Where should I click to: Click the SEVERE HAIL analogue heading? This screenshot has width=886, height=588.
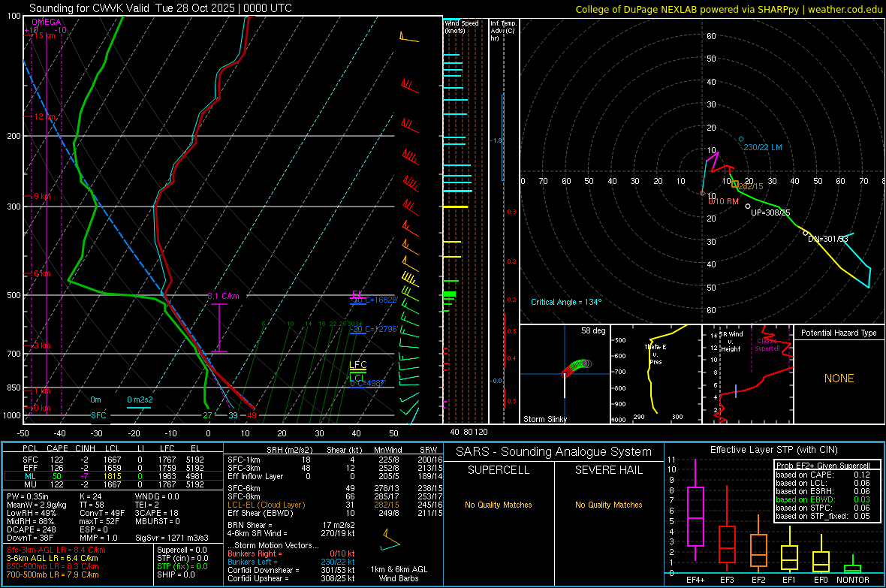click(608, 470)
